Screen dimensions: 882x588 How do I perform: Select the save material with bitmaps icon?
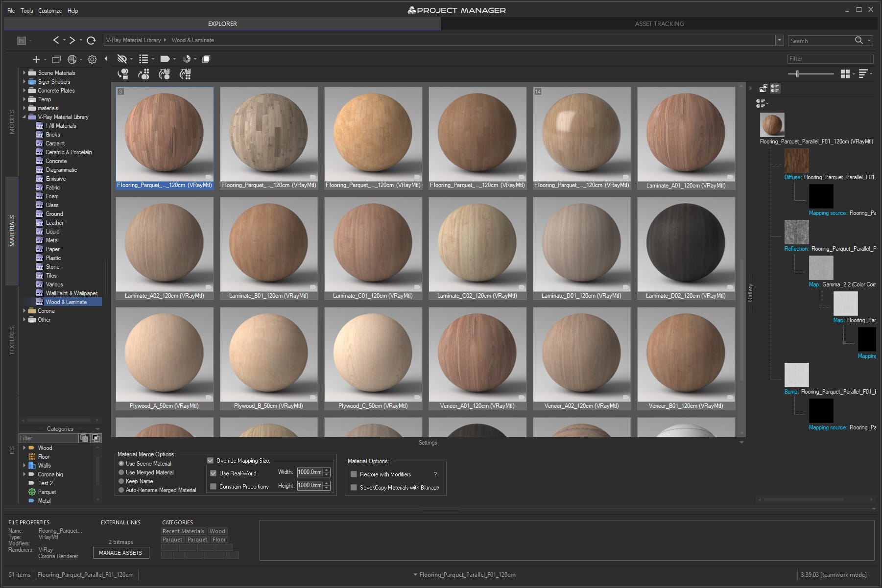pos(354,488)
